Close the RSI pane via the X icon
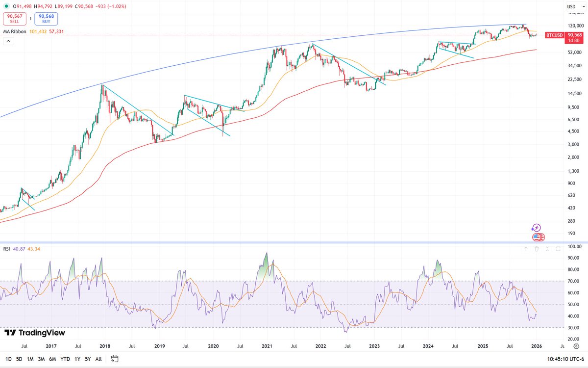 [547, 249]
